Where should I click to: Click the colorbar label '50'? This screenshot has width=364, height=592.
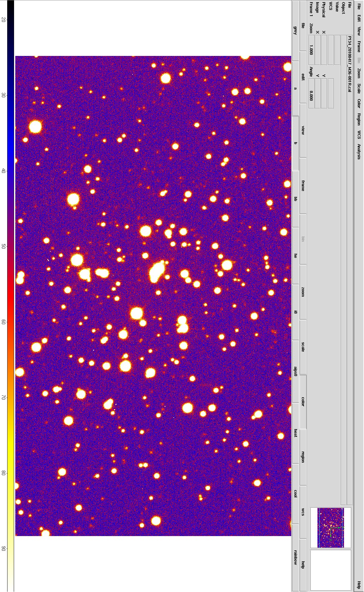3,246
